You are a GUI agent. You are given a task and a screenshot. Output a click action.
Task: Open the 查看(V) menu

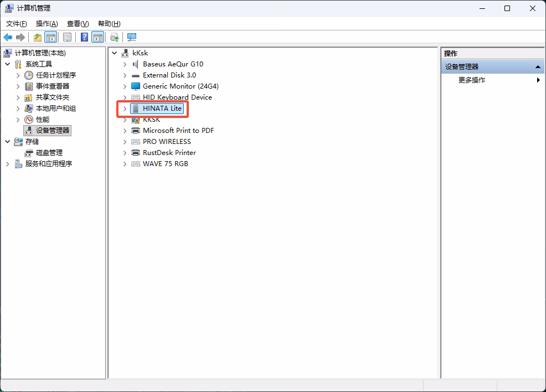[x=78, y=23]
